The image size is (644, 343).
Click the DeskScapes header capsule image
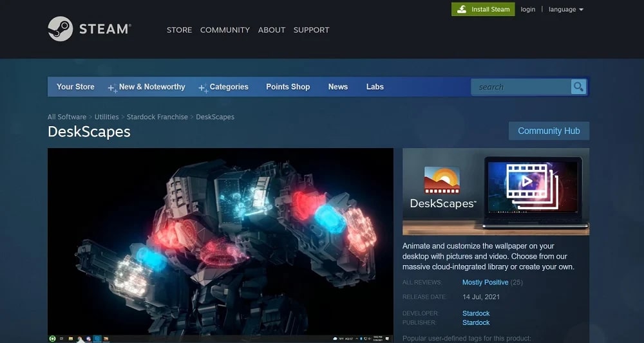pos(496,192)
